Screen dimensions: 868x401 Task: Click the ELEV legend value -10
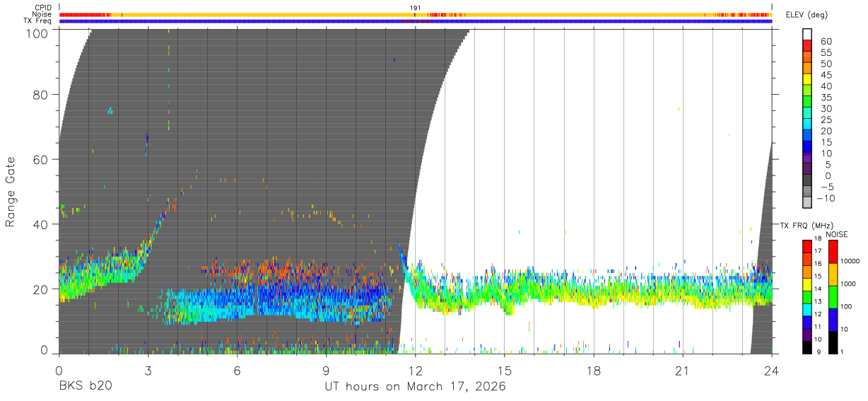click(824, 198)
